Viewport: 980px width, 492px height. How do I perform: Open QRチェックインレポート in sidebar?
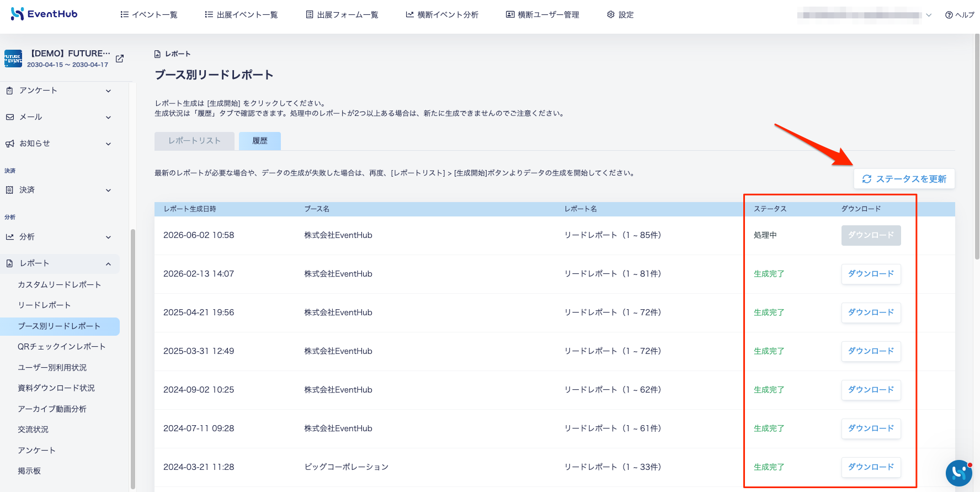coord(62,347)
